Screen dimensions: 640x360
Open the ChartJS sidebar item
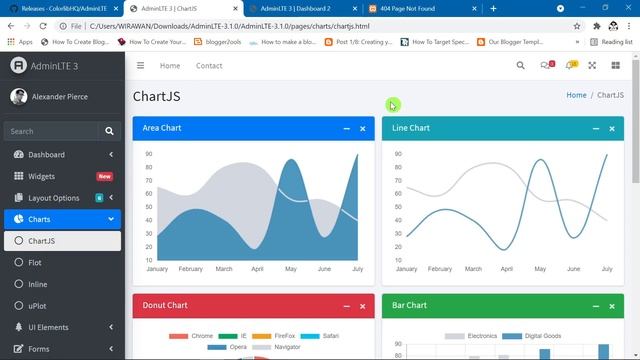(x=62, y=241)
